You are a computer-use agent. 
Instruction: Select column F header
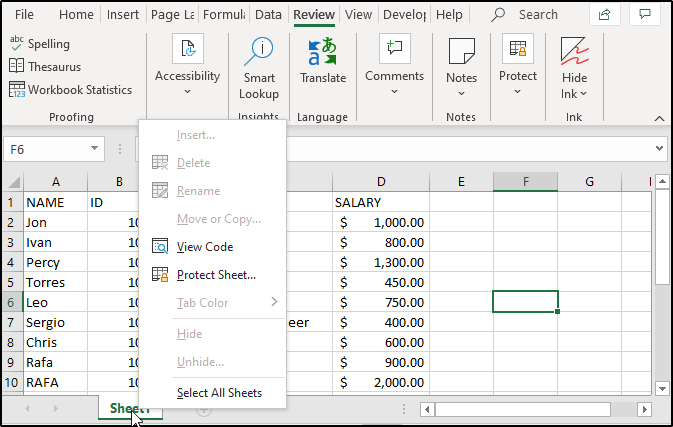525,182
